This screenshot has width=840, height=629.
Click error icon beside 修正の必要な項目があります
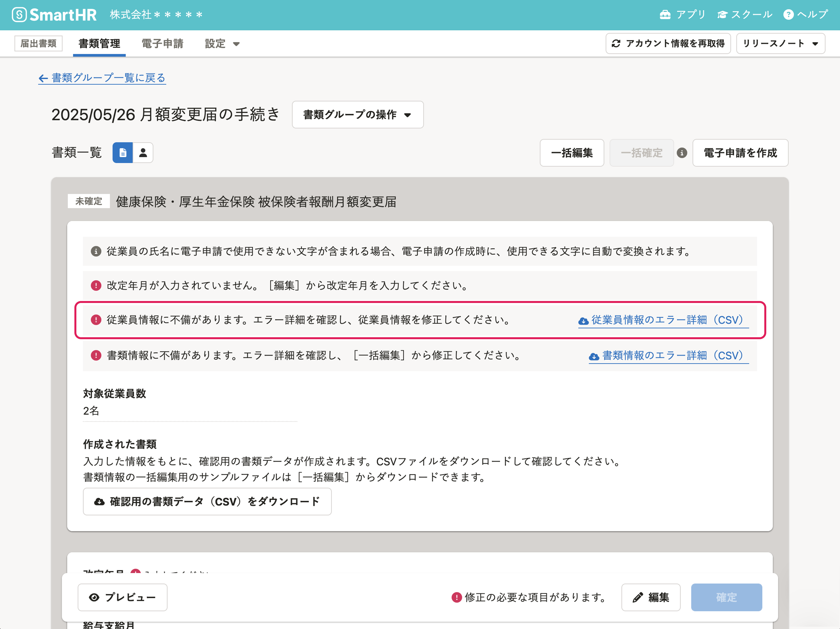(457, 597)
